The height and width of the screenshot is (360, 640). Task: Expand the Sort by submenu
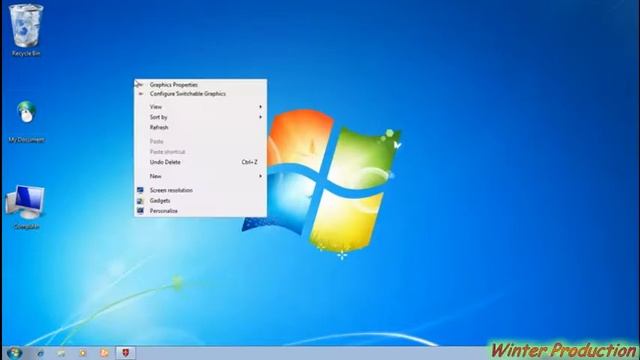200,117
